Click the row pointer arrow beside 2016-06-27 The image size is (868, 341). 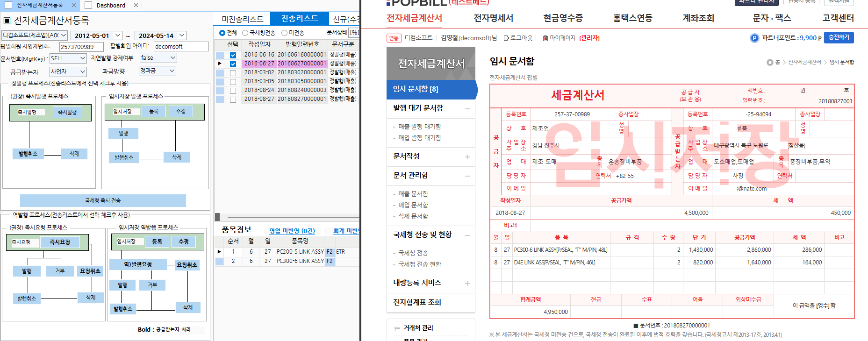tap(220, 63)
